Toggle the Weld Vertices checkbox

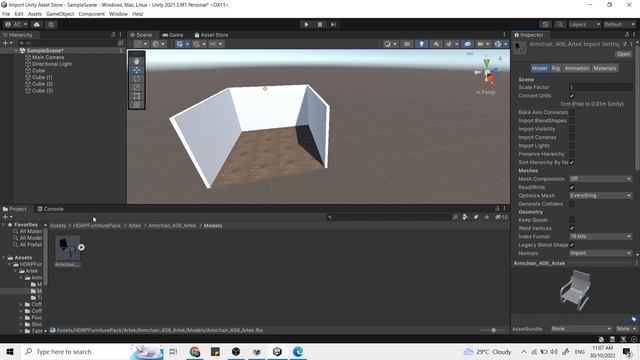click(572, 228)
